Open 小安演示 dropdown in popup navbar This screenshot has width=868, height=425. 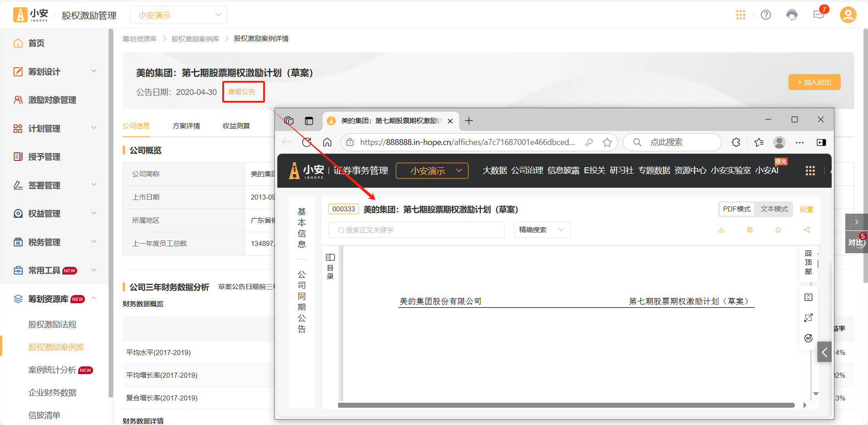[x=432, y=170]
